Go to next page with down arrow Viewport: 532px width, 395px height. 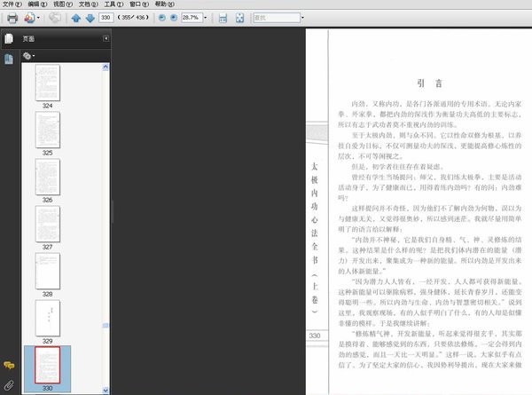[90, 18]
